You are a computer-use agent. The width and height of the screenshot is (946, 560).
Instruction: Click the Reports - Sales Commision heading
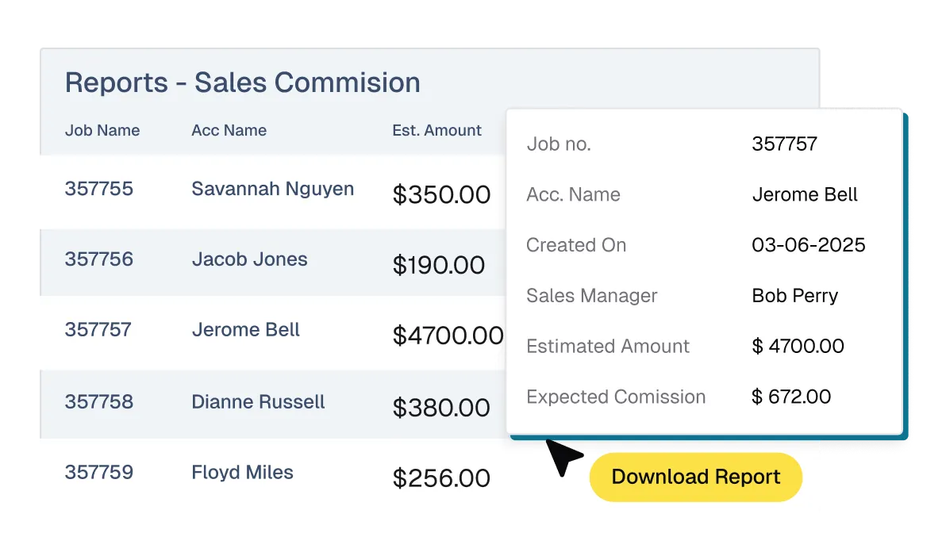pos(242,82)
